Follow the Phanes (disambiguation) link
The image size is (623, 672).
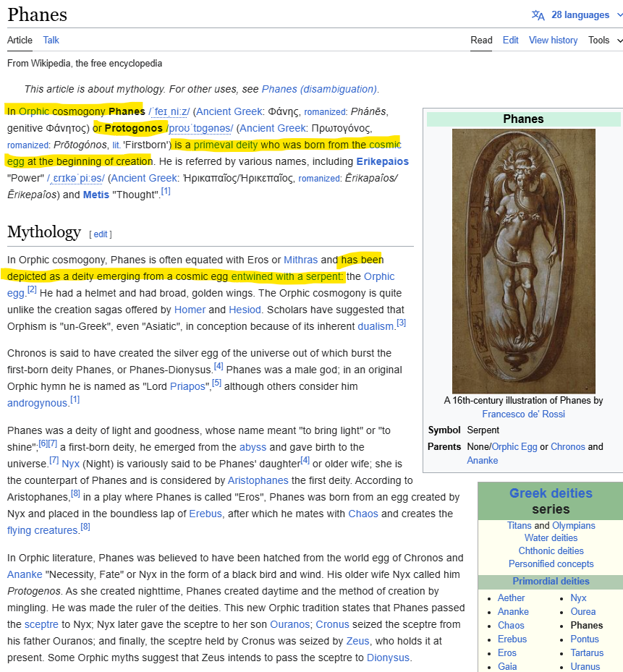[319, 89]
